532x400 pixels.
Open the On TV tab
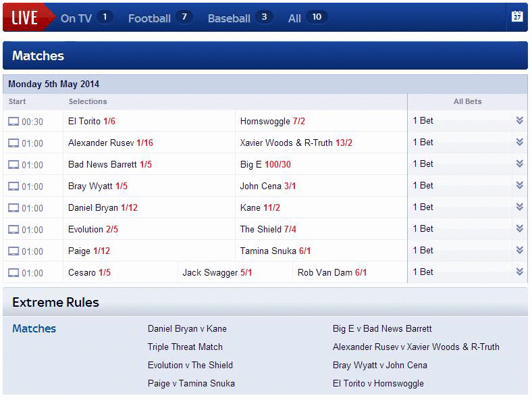[x=86, y=18]
